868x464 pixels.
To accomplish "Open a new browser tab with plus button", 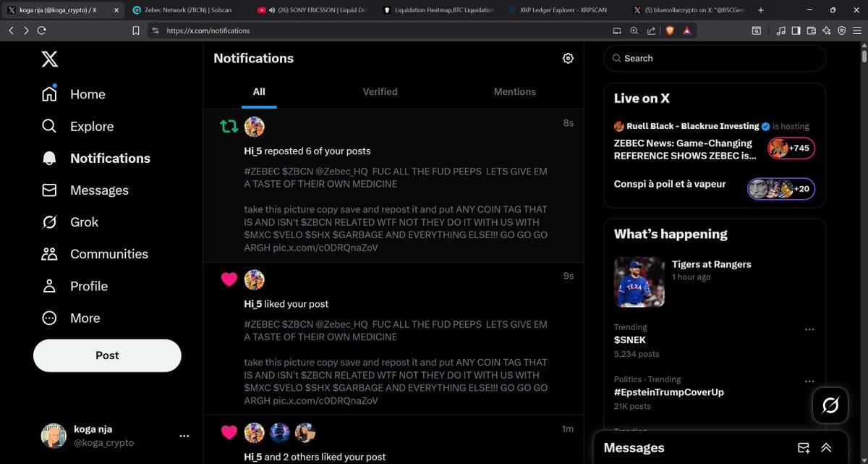I will (760, 10).
